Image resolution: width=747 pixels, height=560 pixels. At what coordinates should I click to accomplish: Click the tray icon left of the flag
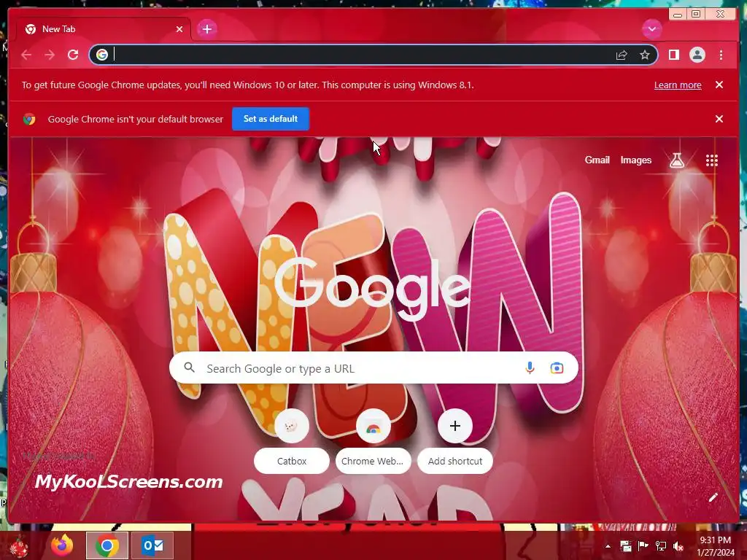click(x=625, y=546)
